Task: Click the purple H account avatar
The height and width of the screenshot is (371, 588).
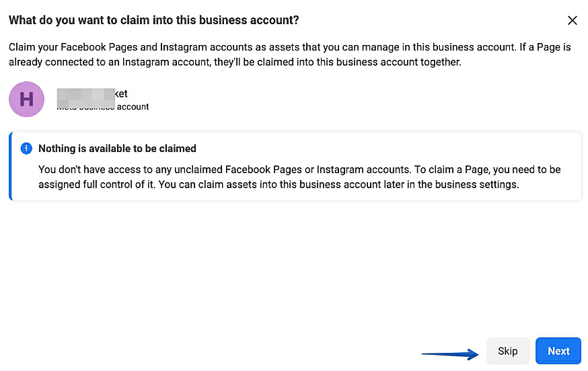Action: coord(26,99)
